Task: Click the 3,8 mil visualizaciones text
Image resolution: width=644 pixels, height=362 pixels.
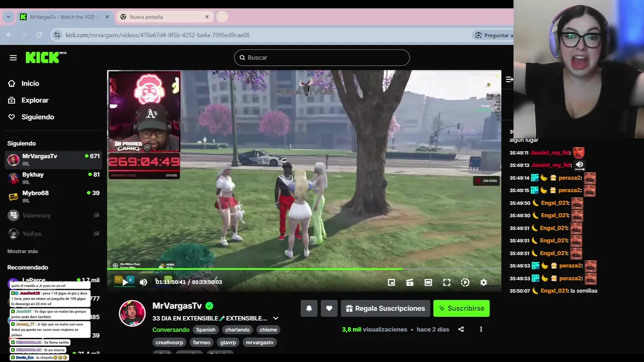Action: click(x=374, y=329)
